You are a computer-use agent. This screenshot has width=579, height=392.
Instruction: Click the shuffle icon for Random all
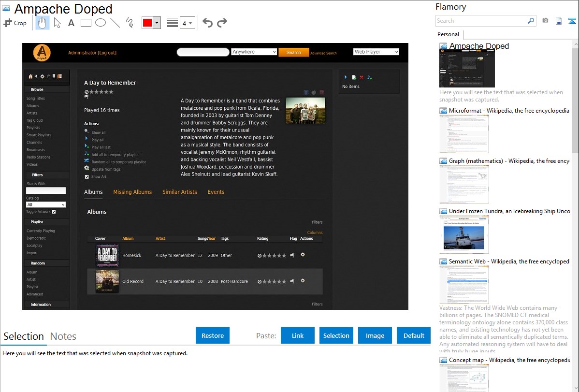click(x=87, y=160)
